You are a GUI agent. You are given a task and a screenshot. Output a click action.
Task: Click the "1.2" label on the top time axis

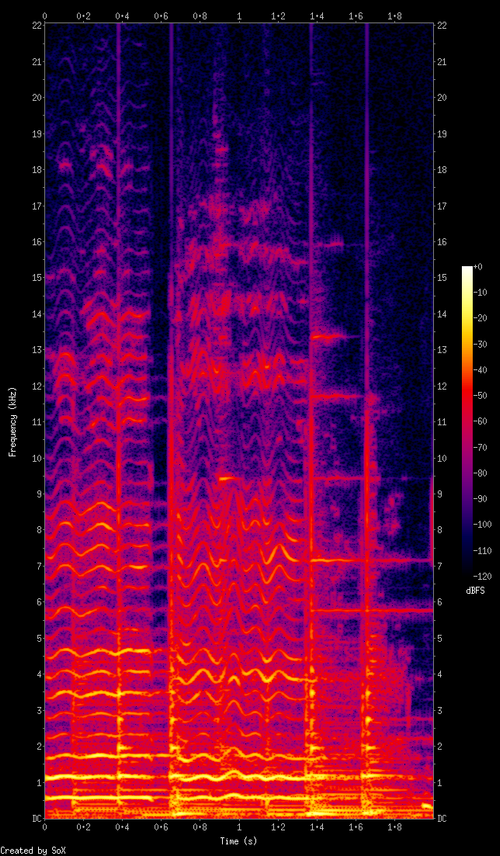(x=278, y=17)
